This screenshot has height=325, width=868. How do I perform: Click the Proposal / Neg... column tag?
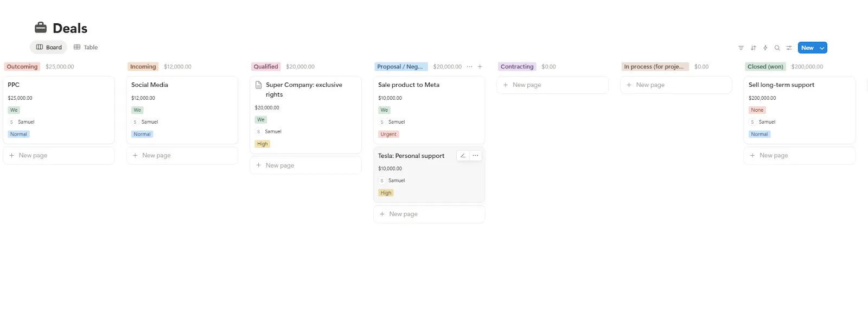pyautogui.click(x=401, y=67)
